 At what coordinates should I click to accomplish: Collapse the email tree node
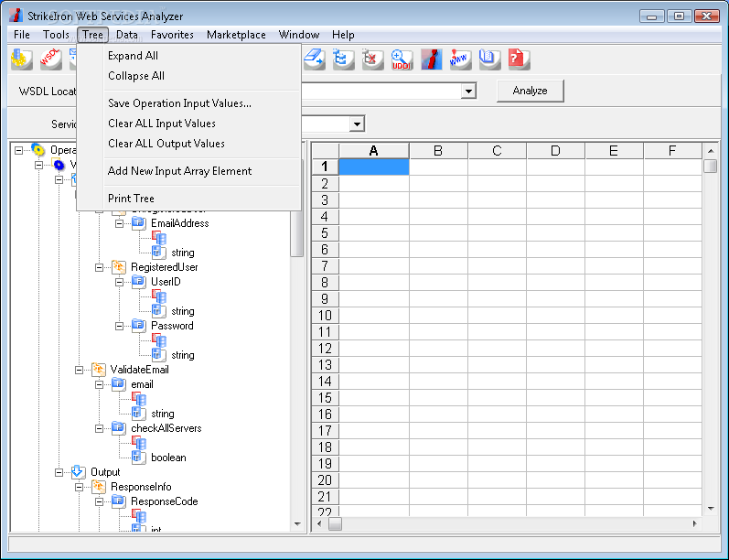(x=99, y=384)
